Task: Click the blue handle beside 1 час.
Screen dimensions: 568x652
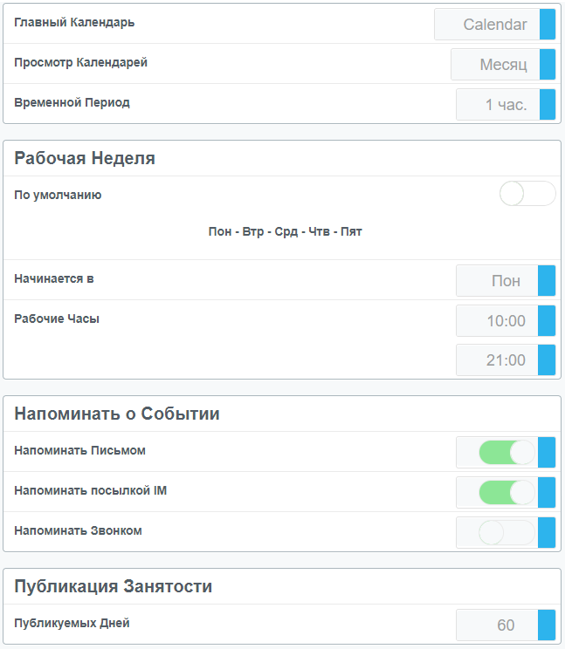Action: pos(547,104)
